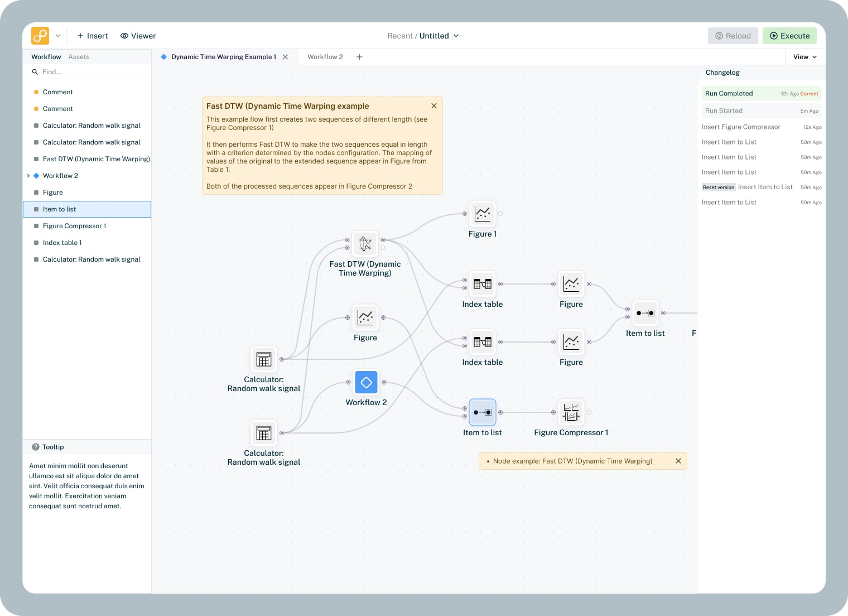Click the search magnifier icon
Screen dimensions: 848x616
coord(35,72)
